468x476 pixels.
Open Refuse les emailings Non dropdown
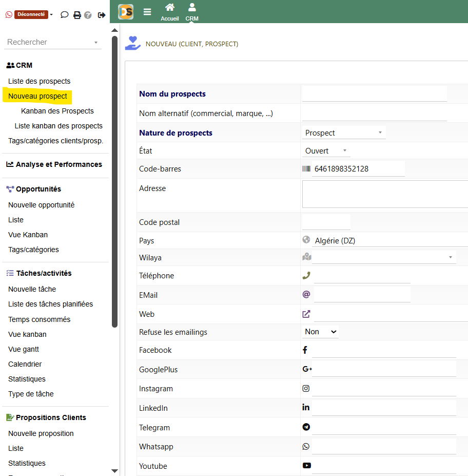click(x=321, y=332)
